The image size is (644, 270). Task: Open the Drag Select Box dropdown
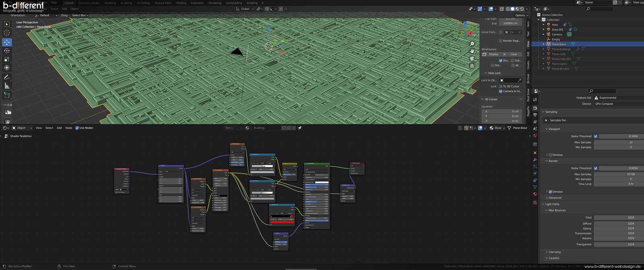pos(80,15)
